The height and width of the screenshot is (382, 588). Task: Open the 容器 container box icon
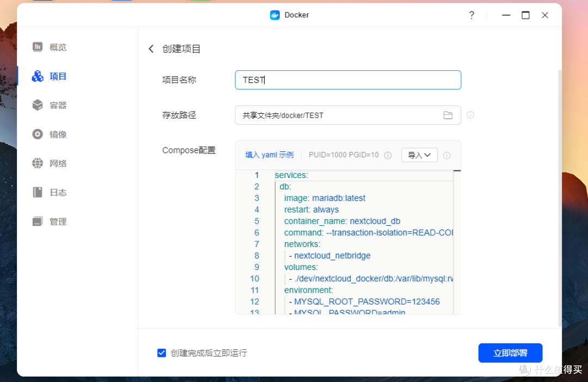coord(38,105)
